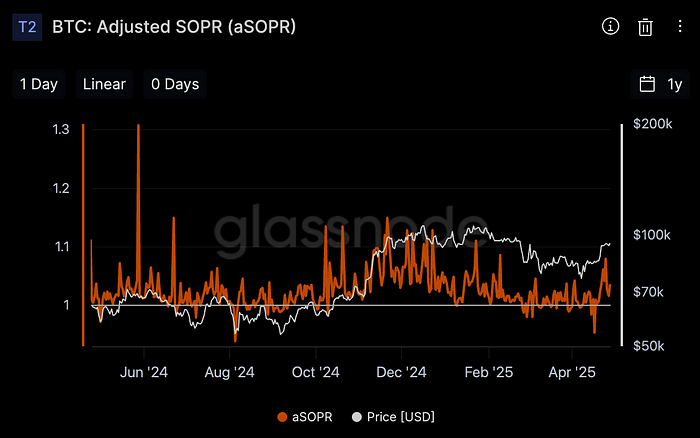Open the 0 Days moving average selector
Viewport: 700px width, 438px height.
click(175, 84)
